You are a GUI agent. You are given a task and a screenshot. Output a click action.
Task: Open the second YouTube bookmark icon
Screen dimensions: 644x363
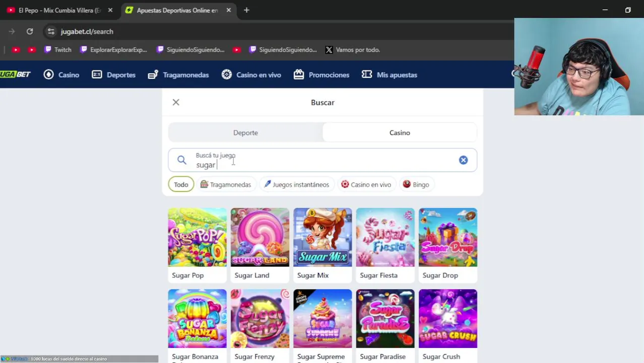coord(32,50)
